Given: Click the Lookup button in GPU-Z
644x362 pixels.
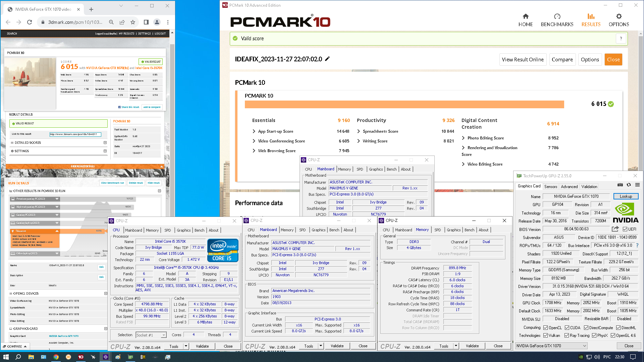Looking at the screenshot, I should [626, 196].
